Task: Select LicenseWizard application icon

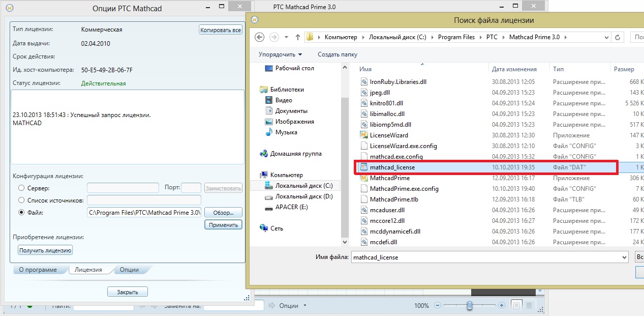Action: [363, 135]
